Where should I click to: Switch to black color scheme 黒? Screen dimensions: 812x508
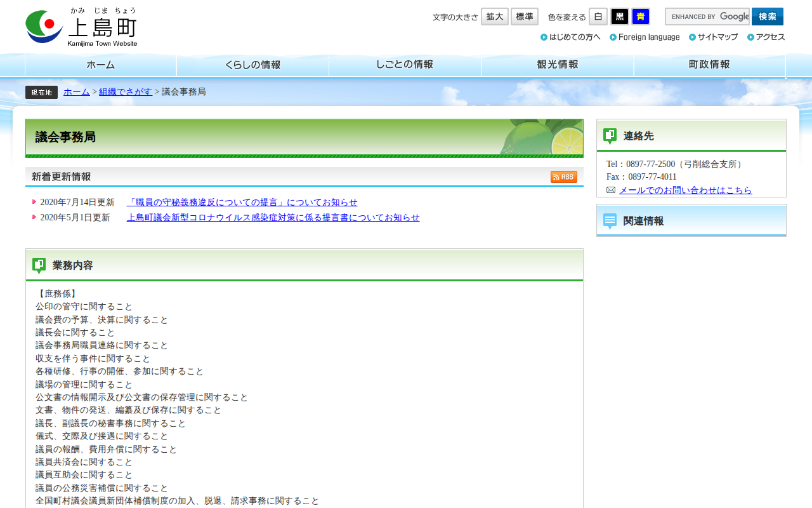coord(620,17)
